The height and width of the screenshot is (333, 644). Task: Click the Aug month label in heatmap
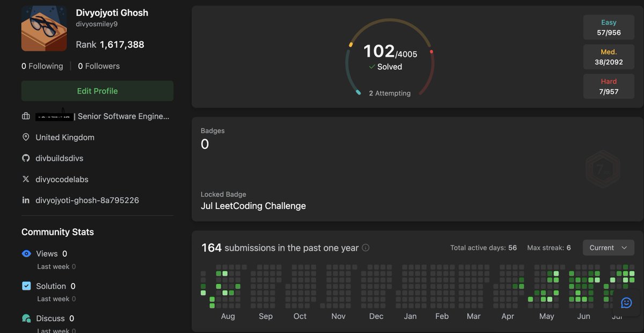pos(228,316)
